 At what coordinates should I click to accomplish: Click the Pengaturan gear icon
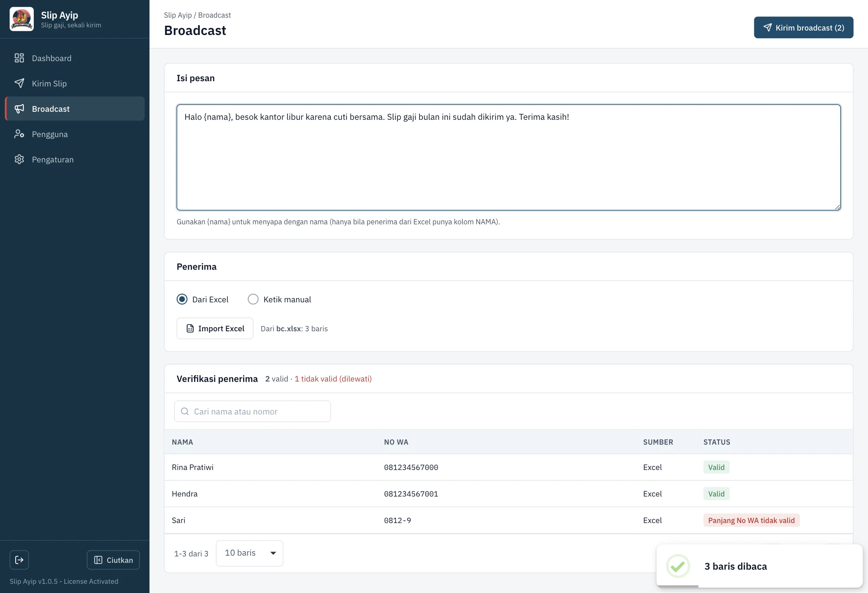pos(19,159)
